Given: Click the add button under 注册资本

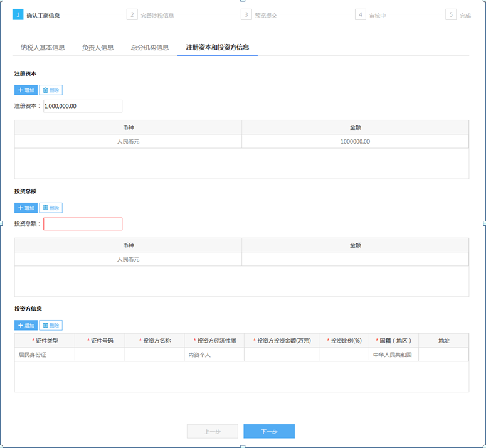Looking at the screenshot, I should click(x=26, y=90).
